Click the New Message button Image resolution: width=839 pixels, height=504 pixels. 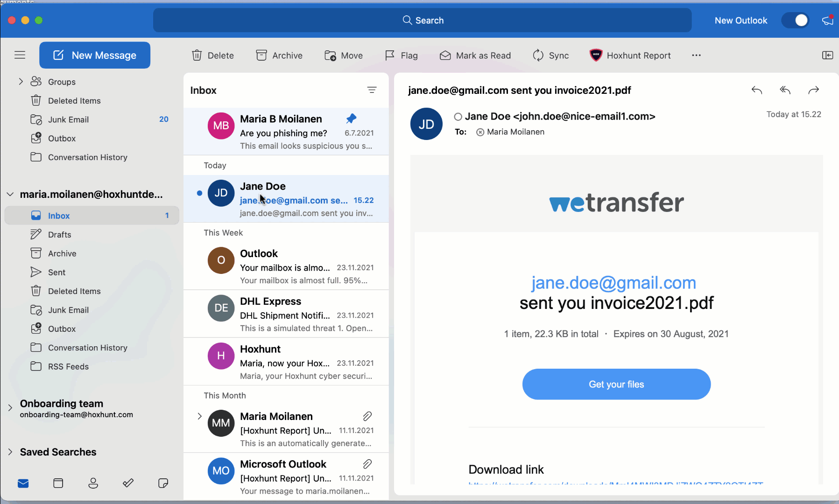[95, 55]
